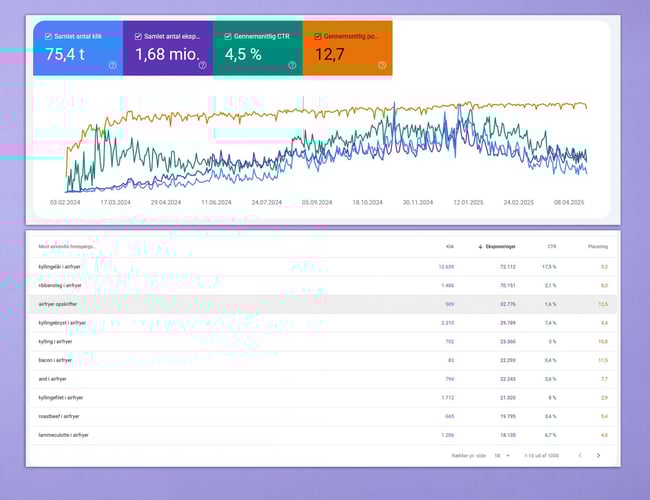Click the sort arrow beside Eksponeringer
This screenshot has height=500, width=650.
coord(480,245)
